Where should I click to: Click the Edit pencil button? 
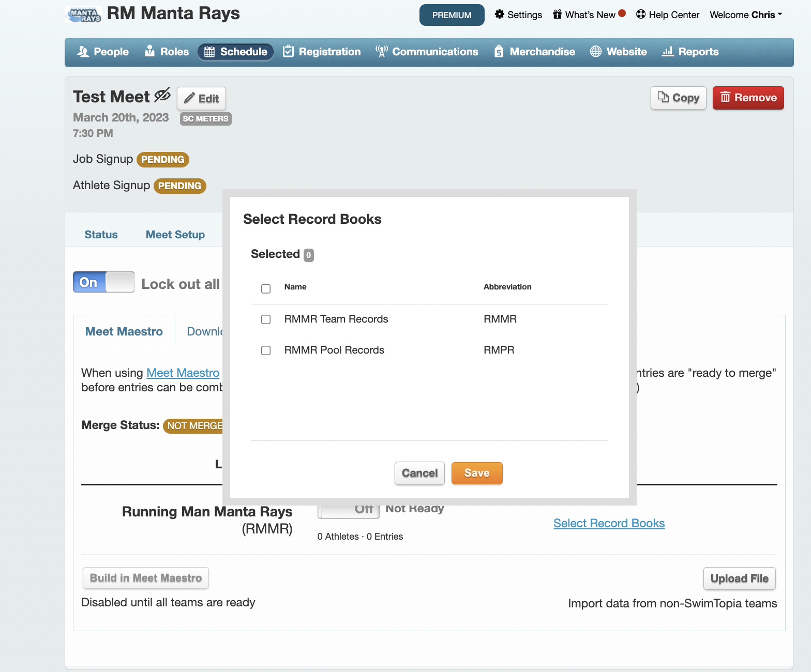pos(201,98)
